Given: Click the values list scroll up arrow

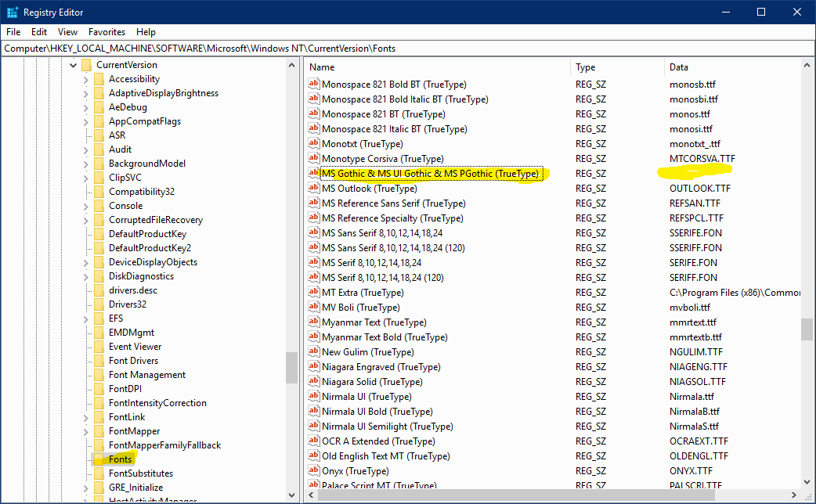Looking at the screenshot, I should click(807, 65).
